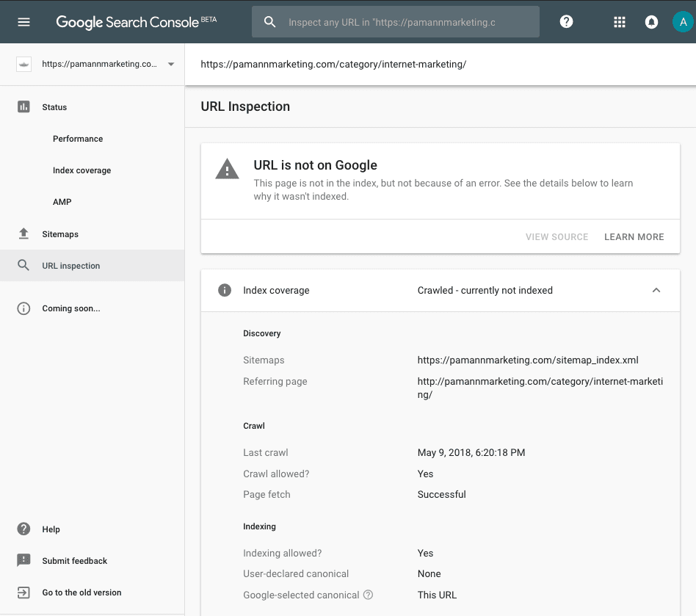Click the LEARN MORE button
Screen dimensions: 696x616
(x=634, y=237)
